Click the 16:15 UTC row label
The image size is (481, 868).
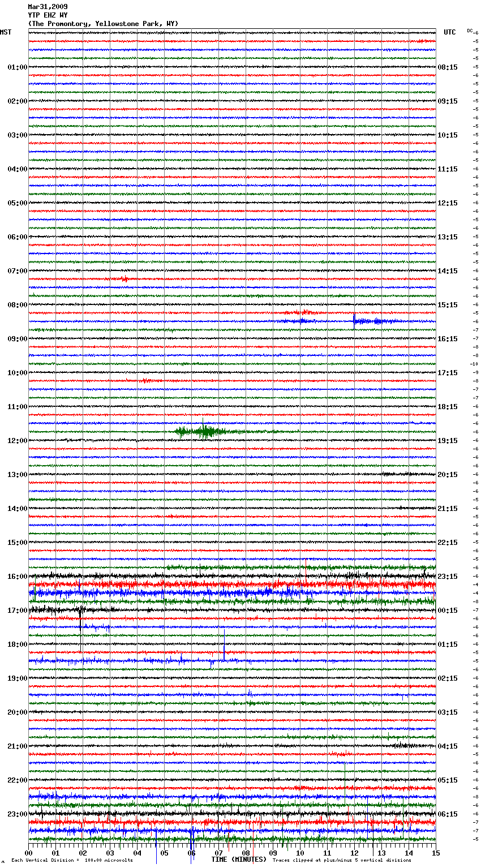coord(448,339)
